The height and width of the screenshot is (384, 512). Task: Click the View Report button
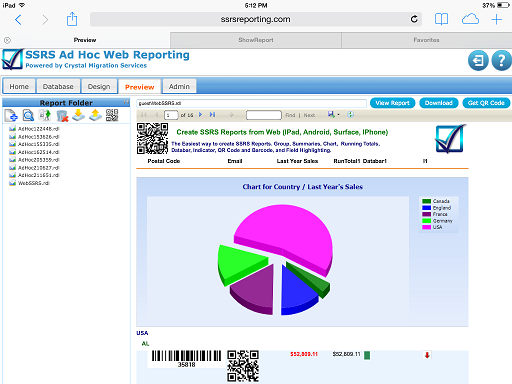coord(392,103)
